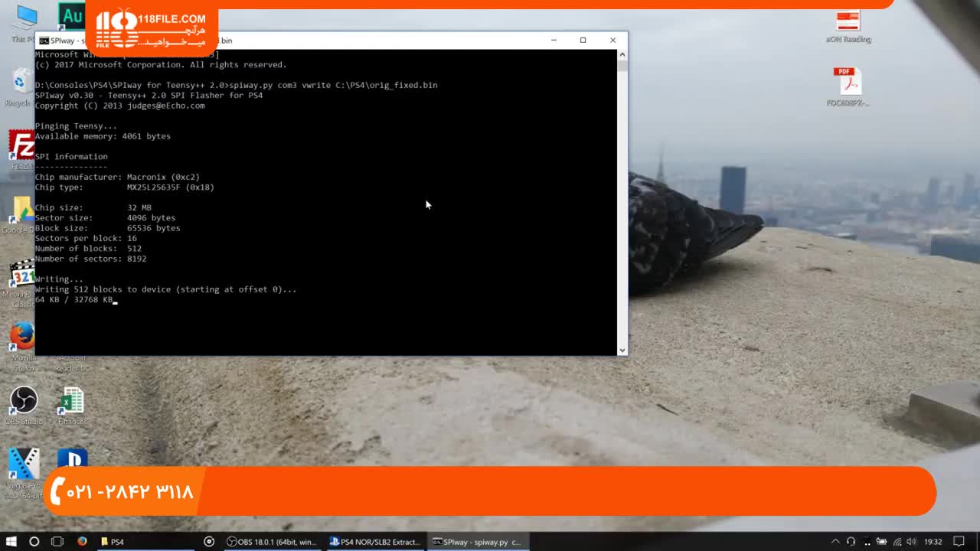Open the This PC desktop icon
The width and height of the screenshot is (980, 551).
pos(24,21)
